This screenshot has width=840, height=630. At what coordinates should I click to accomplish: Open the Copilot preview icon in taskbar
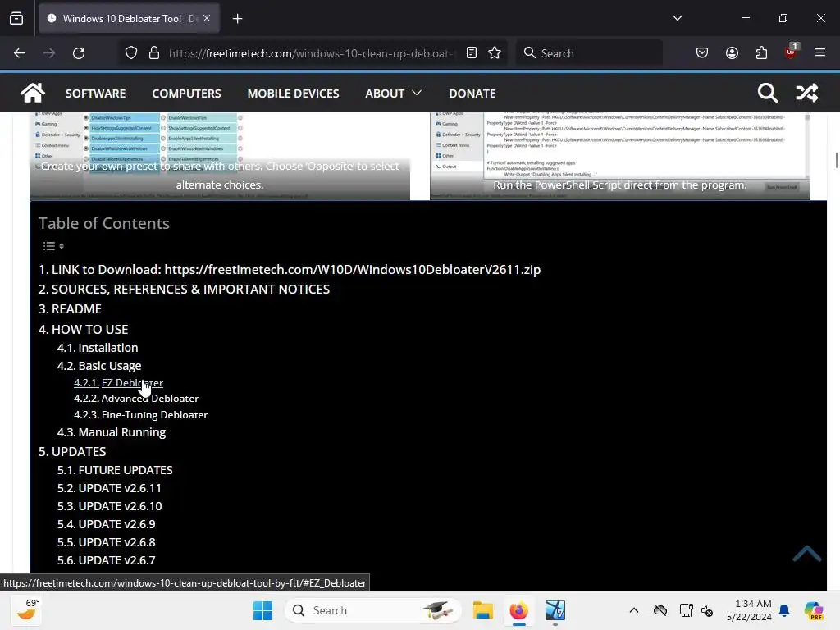(x=813, y=610)
